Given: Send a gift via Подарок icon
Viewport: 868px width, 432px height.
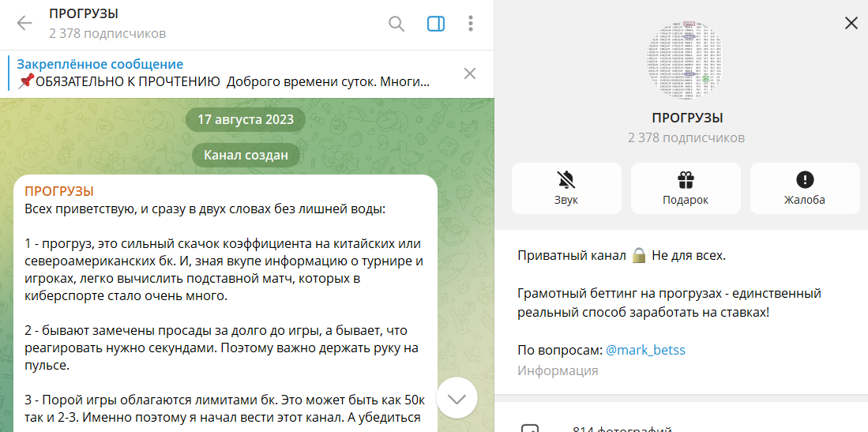Looking at the screenshot, I should coord(686,188).
